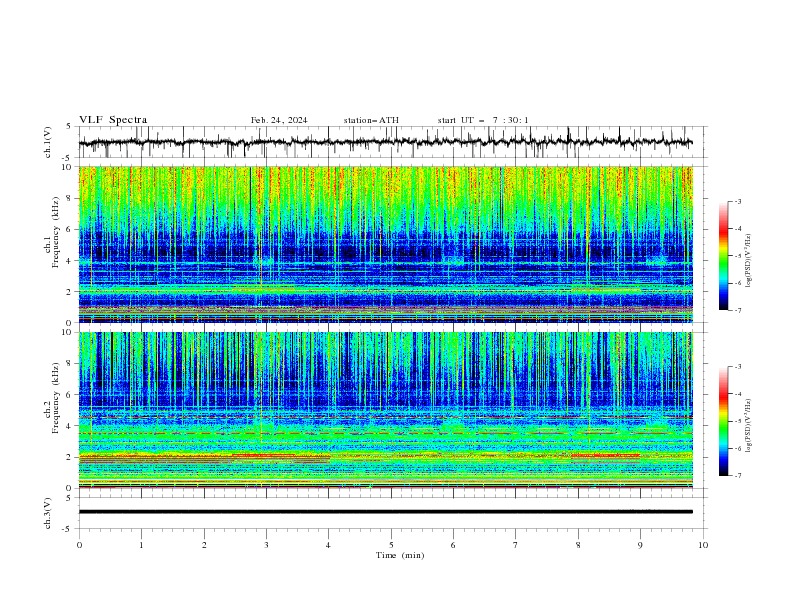Click the "7" tick on time axis
This screenshot has height=612, width=792.
point(516,545)
